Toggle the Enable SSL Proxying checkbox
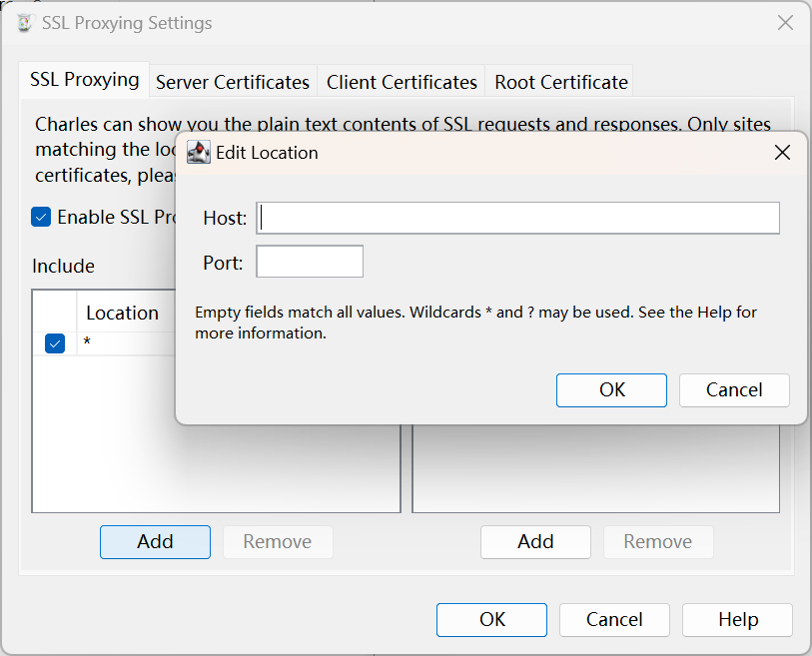The width and height of the screenshot is (812, 656). pyautogui.click(x=41, y=217)
